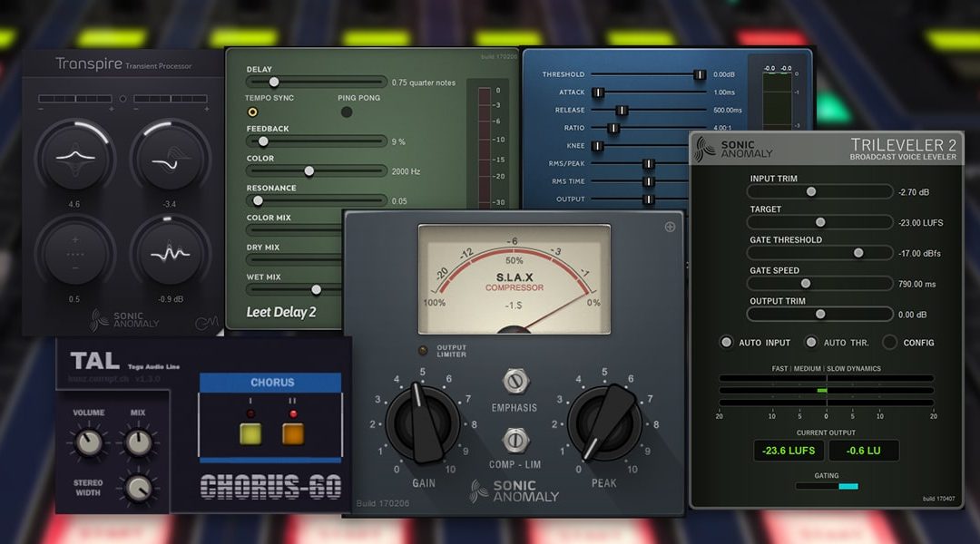This screenshot has height=544, width=980.
Task: Click the TAL Chorus VOLUME knob
Action: [x=88, y=442]
